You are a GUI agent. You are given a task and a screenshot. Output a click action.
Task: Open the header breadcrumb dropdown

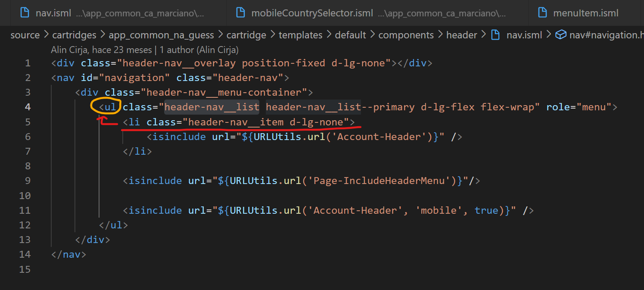pyautogui.click(x=461, y=34)
